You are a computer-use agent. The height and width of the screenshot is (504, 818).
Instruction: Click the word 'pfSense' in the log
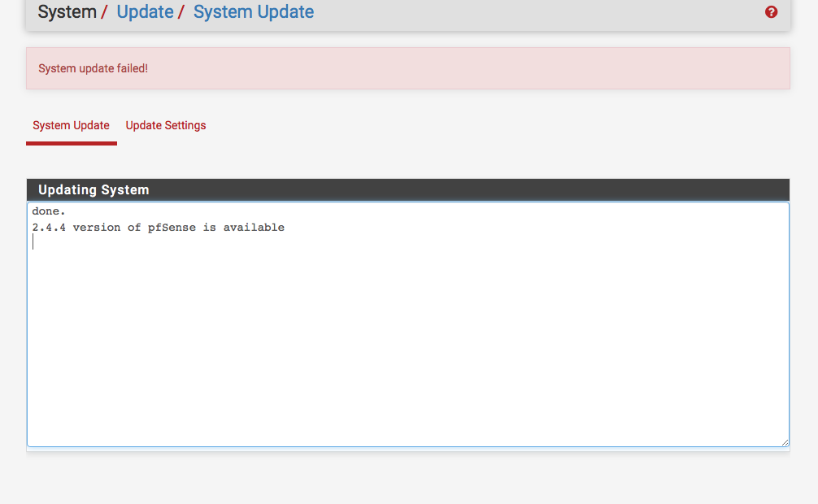172,228
